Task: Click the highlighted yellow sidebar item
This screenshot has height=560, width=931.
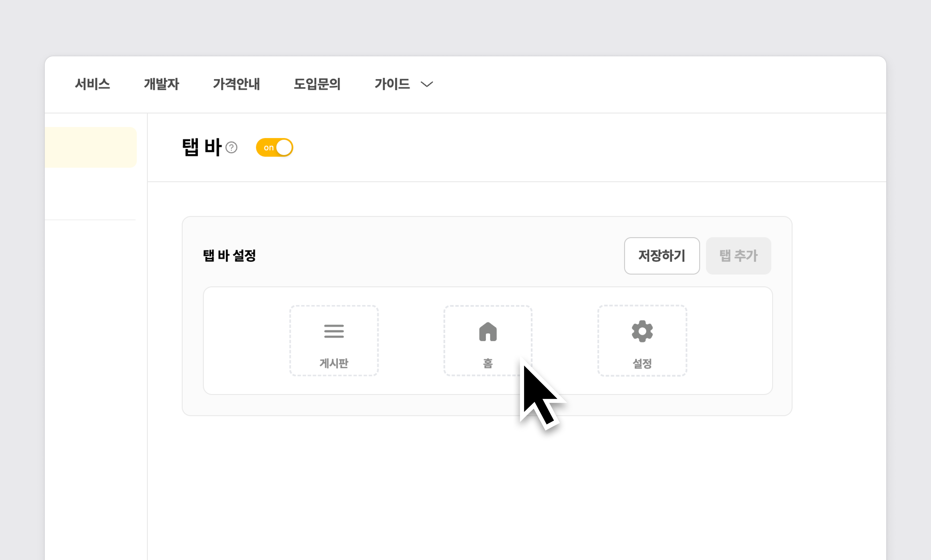Action: pyautogui.click(x=91, y=148)
